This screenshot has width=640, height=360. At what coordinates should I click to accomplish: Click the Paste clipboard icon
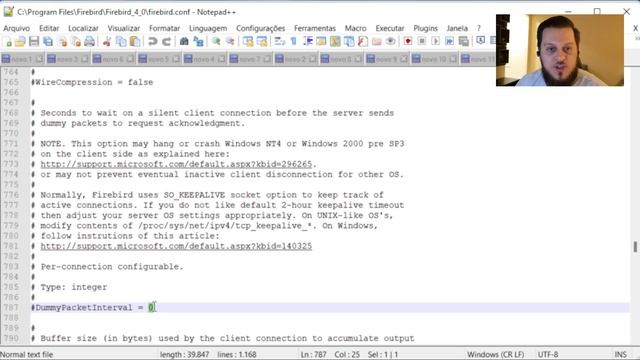pyautogui.click(x=135, y=41)
